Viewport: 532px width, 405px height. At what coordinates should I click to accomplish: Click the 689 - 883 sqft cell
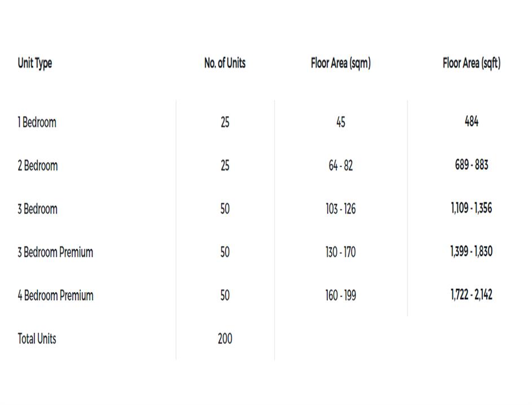471,165
